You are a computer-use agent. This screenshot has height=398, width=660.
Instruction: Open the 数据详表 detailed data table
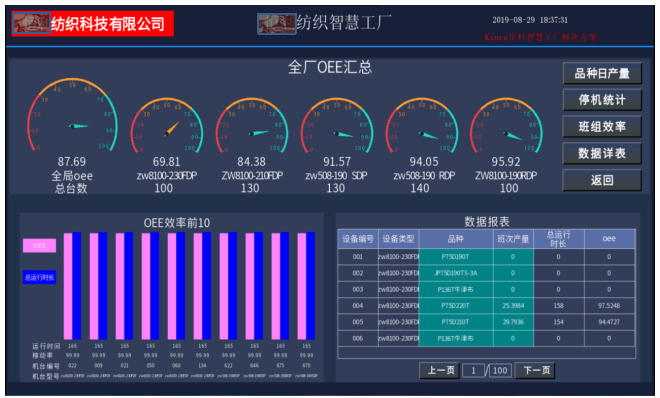pyautogui.click(x=602, y=154)
